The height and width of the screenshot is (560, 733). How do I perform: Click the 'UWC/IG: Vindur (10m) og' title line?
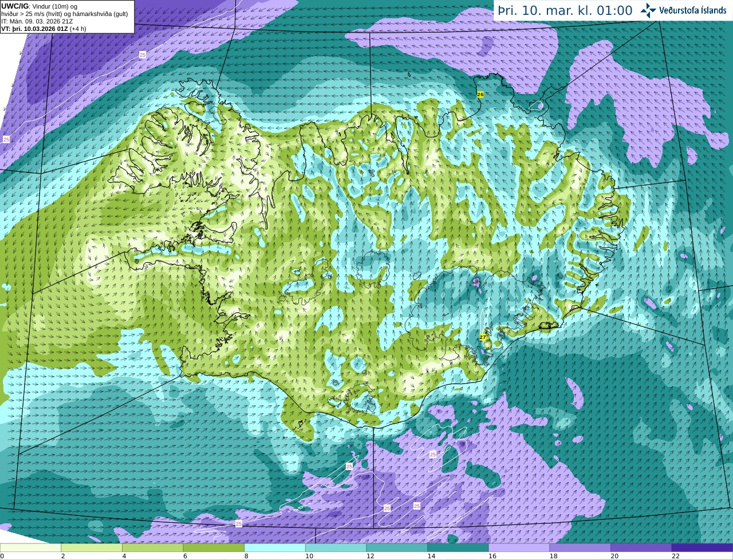39,6
